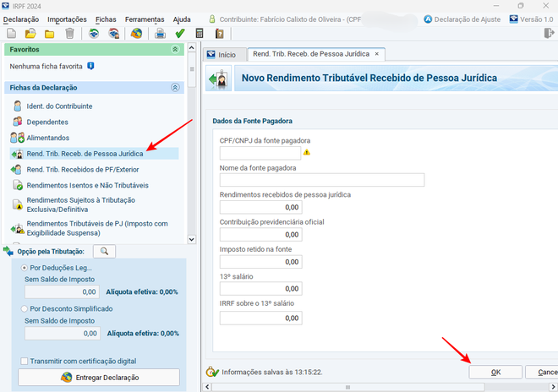Open the Declaração menu
Viewport: 558px width, 392px height.
[21, 19]
